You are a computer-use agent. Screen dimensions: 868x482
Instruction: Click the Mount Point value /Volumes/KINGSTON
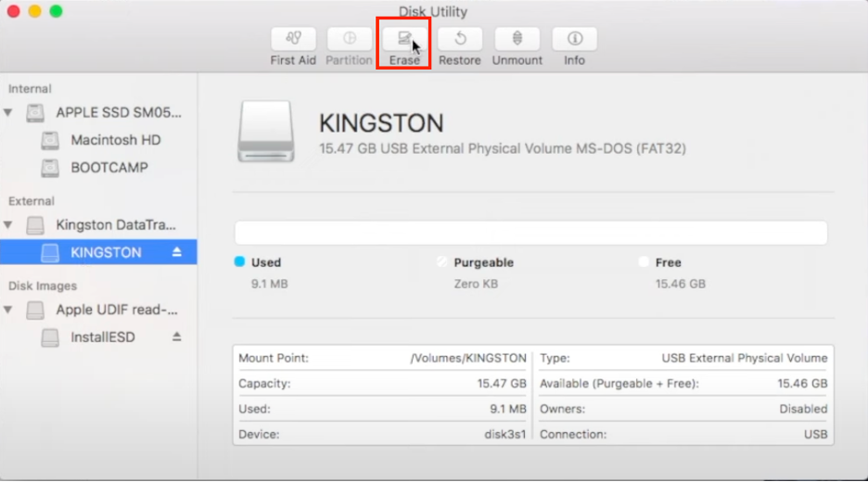[467, 359]
